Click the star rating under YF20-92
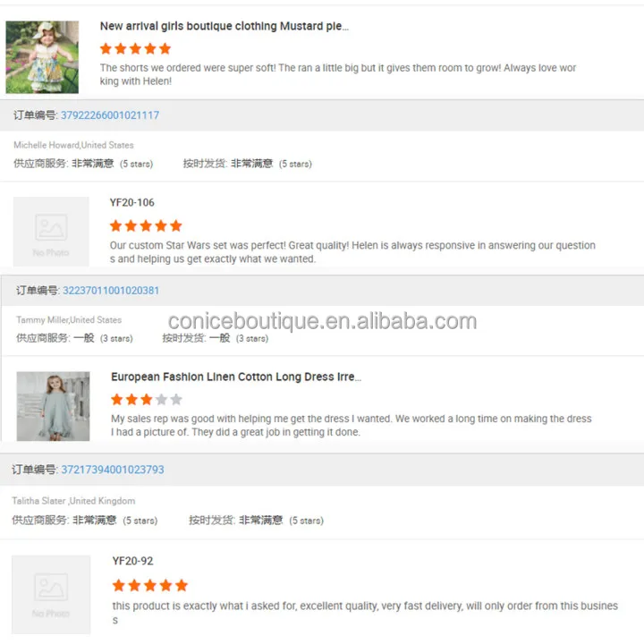Screen dimensions: 644x644 pos(150,585)
